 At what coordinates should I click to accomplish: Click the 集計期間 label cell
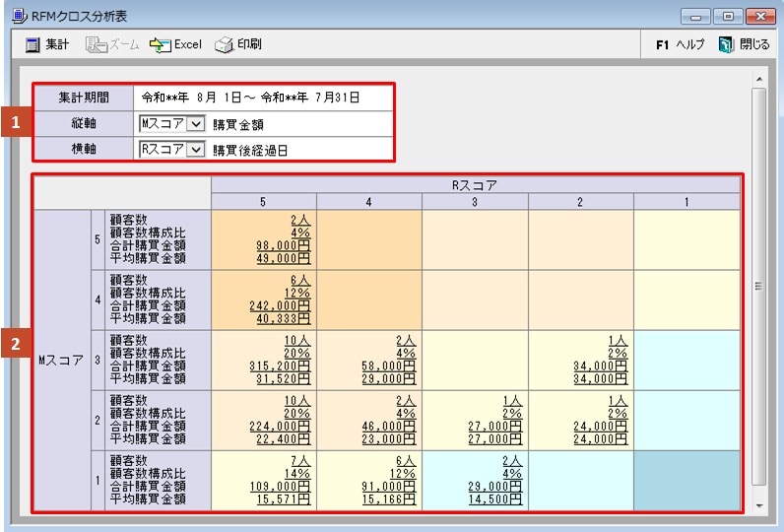[x=84, y=98]
